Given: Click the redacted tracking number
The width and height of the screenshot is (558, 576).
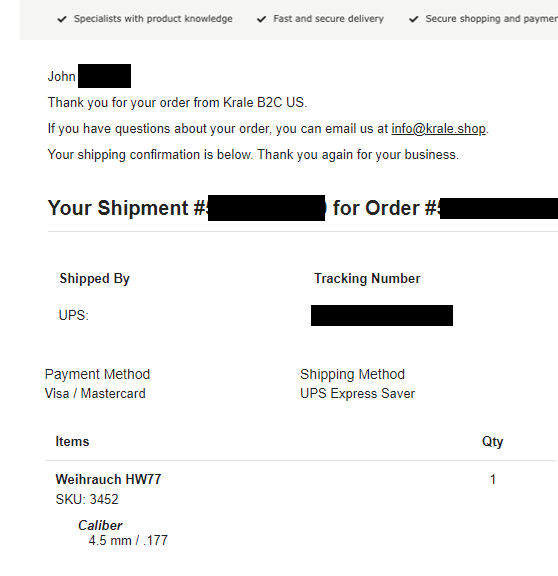Looking at the screenshot, I should (x=382, y=315).
